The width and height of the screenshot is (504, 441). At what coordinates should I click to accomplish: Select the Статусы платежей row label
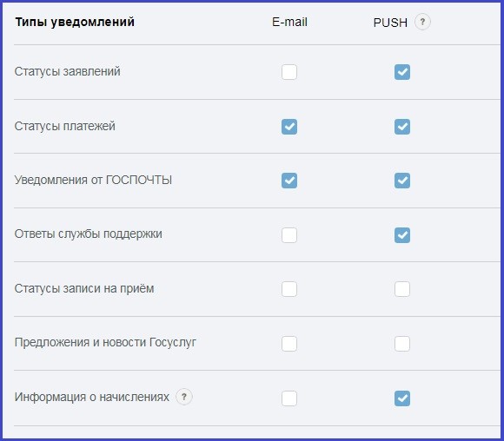[64, 126]
